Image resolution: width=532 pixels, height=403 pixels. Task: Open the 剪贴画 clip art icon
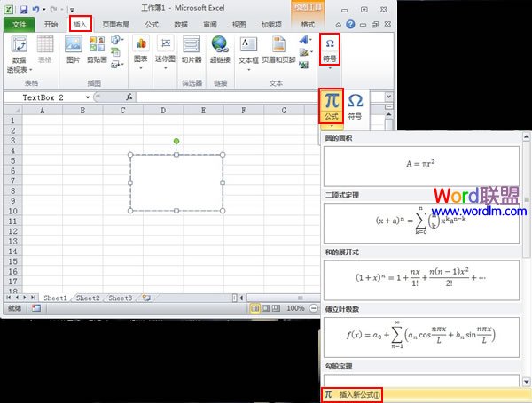98,50
